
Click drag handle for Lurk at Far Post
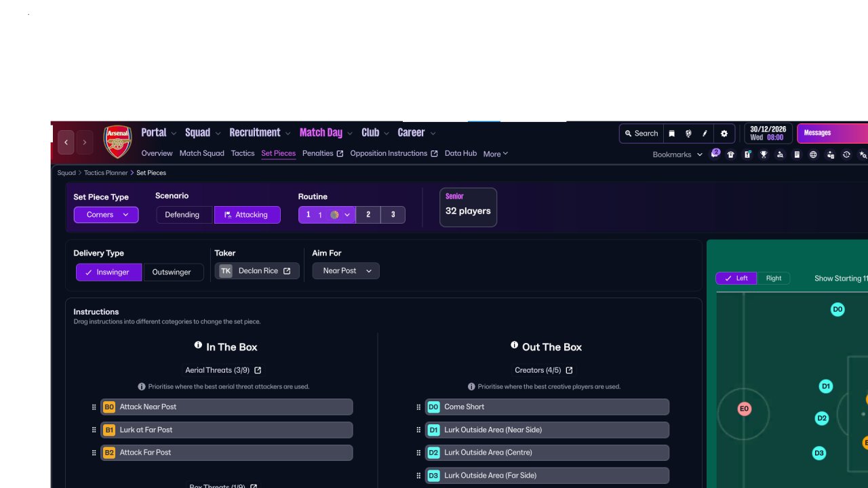pos(94,430)
